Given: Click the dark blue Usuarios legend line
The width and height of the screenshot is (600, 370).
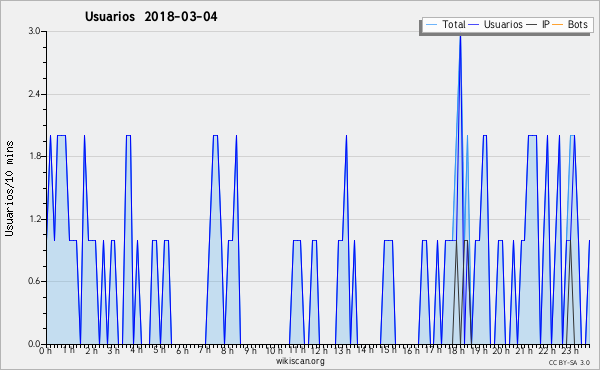Looking at the screenshot, I should pos(474,25).
